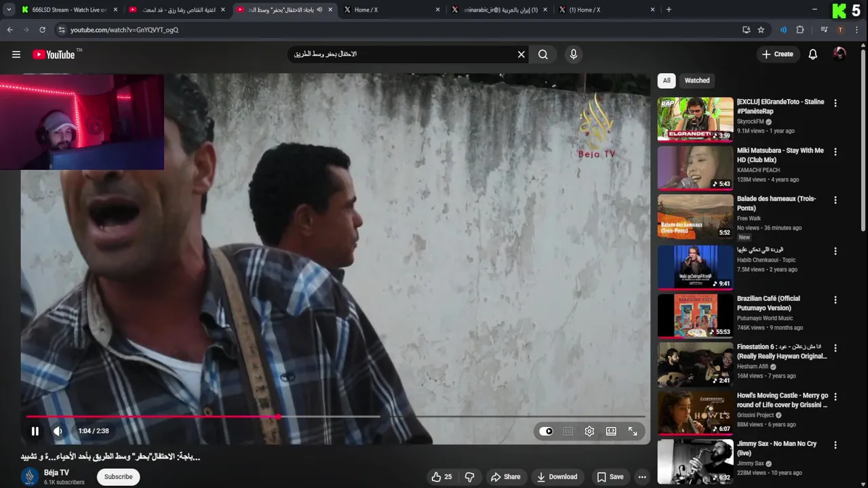Share the video
The image size is (868, 488).
click(506, 477)
